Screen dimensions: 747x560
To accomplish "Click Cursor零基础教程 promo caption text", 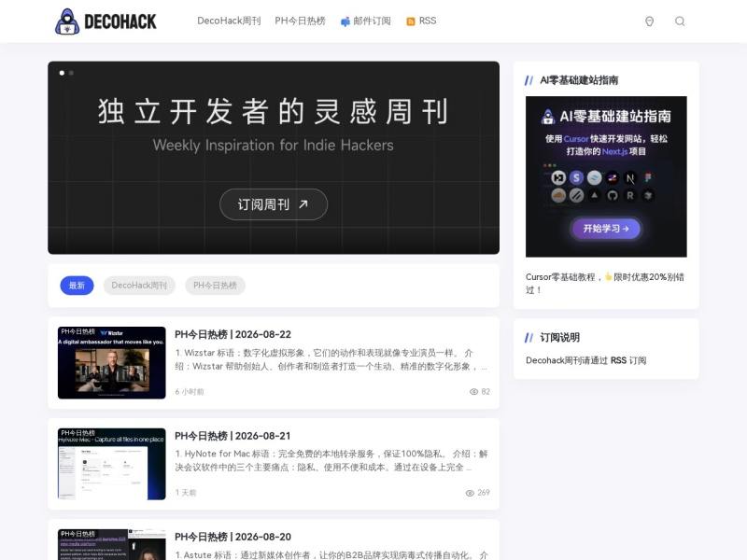I will 605,284.
